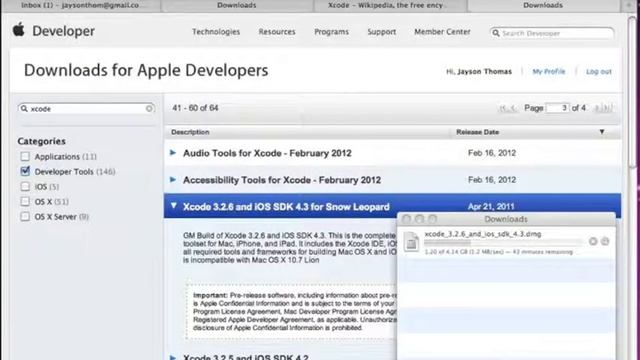
Task: Click the Apr 21, 2011 release date
Action: [x=491, y=207]
